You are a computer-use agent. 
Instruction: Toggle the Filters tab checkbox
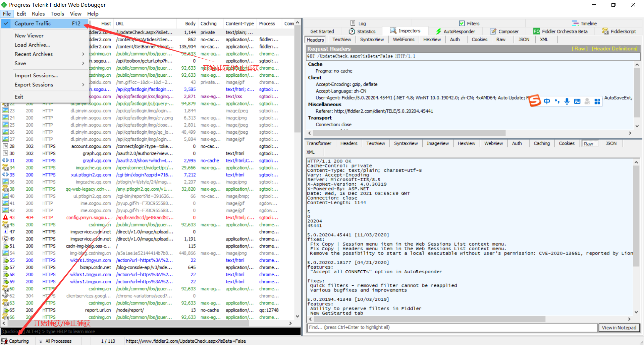coord(462,23)
